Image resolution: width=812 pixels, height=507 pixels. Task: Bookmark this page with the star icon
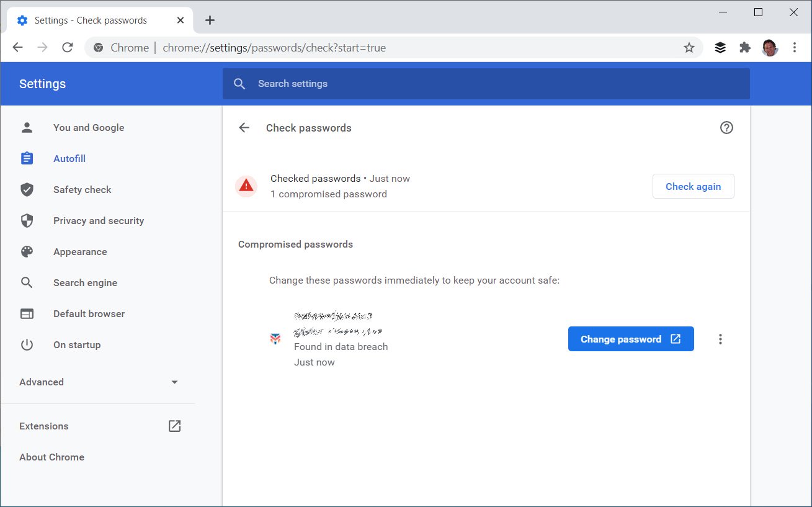pyautogui.click(x=689, y=48)
